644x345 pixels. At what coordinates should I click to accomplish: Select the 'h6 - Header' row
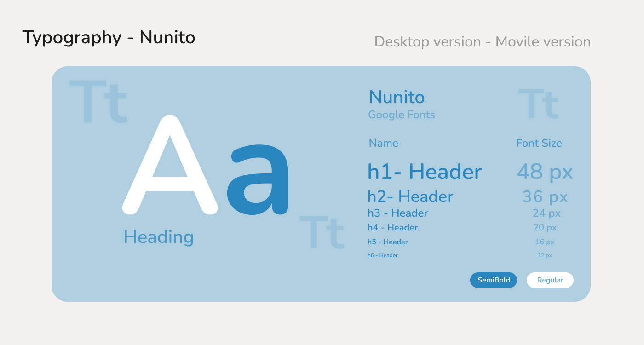(x=383, y=255)
